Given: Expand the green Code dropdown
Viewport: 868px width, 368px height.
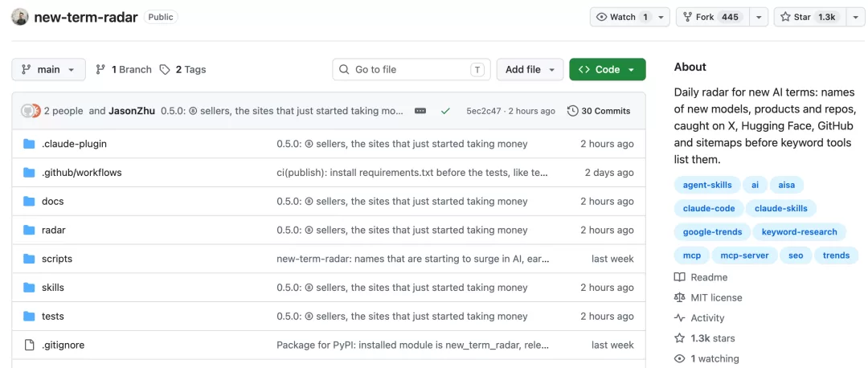Looking at the screenshot, I should [608, 70].
